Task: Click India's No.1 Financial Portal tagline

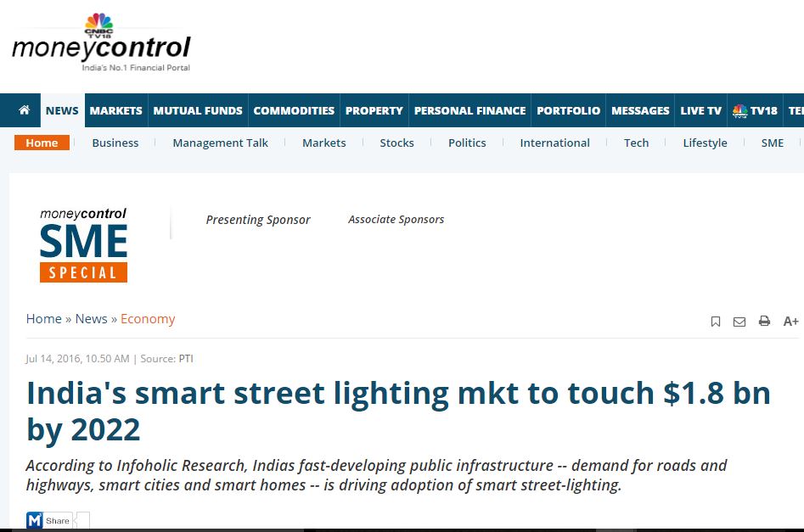Action: (136, 68)
